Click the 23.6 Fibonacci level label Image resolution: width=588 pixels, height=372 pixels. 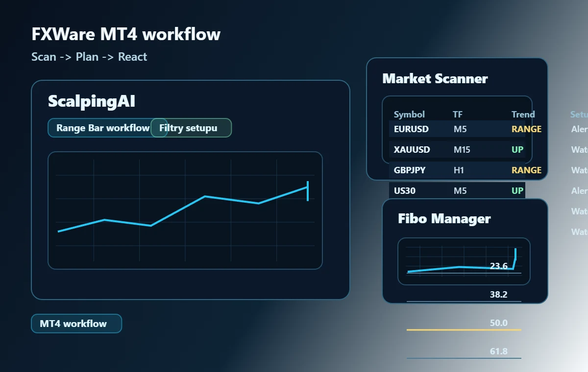click(x=499, y=266)
